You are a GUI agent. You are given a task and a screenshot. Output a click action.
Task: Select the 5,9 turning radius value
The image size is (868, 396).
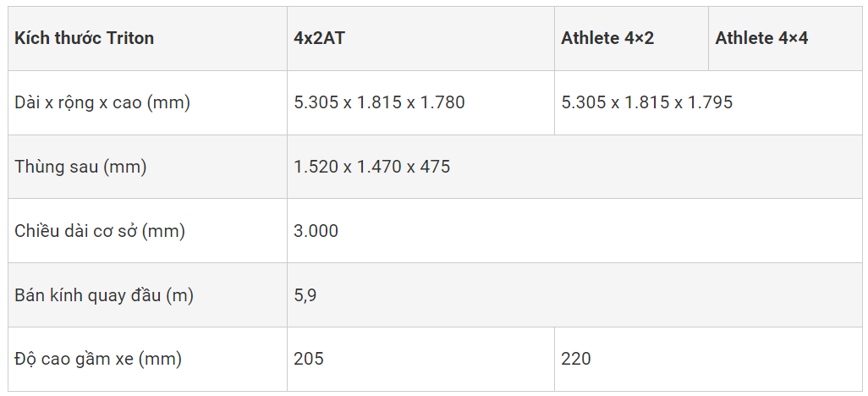click(x=305, y=295)
